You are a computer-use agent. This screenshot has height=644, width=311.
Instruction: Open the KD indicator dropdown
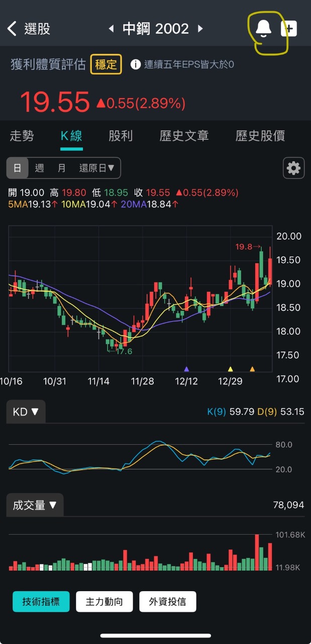[x=26, y=412]
